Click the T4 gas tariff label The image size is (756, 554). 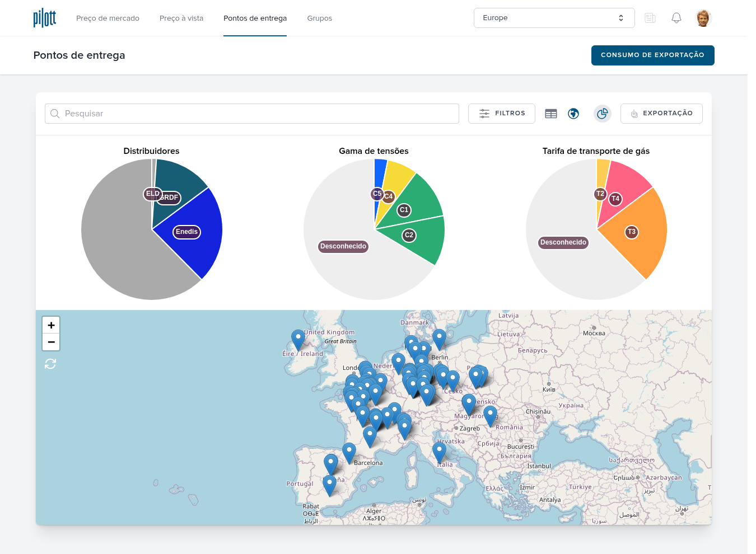[x=615, y=199]
